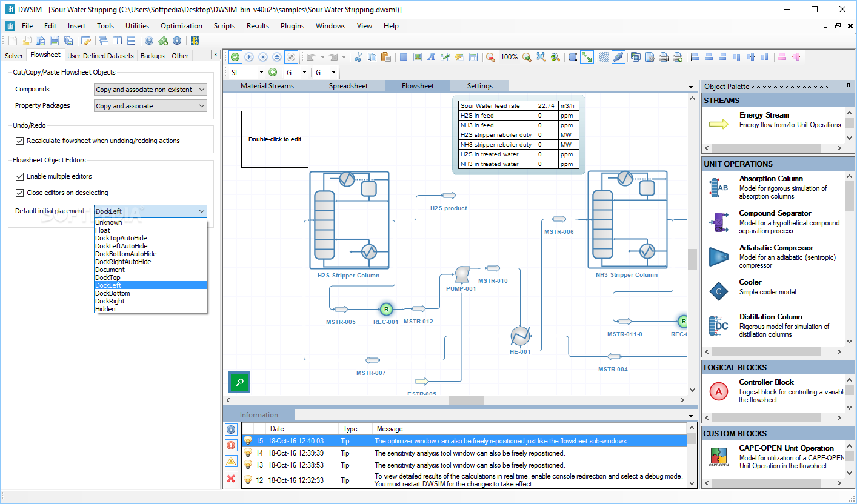Screen dimensions: 857x504
Task: Click the green money donate icon
Action: coord(163,41)
